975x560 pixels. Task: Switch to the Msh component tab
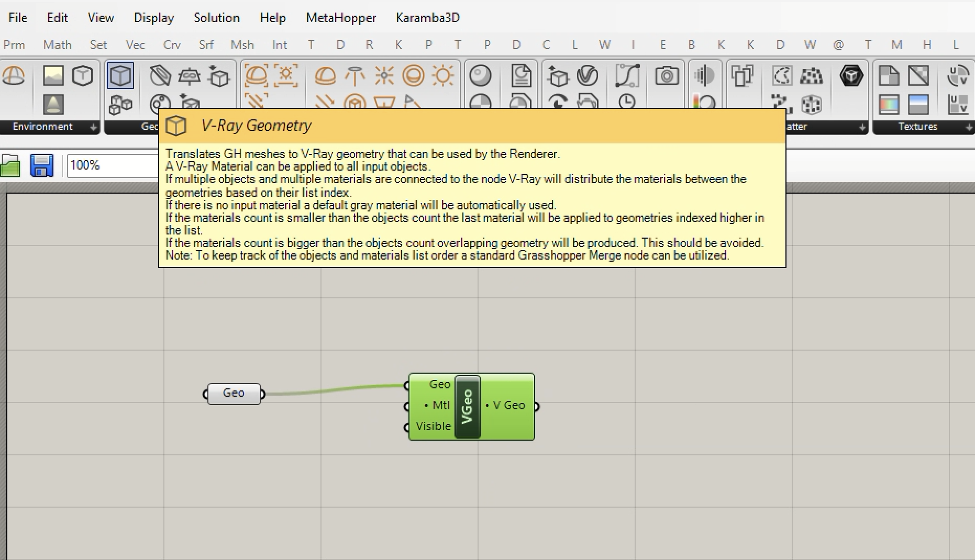point(242,45)
